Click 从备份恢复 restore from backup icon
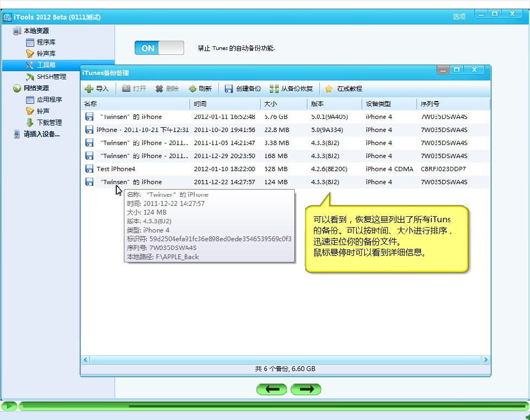The width and height of the screenshot is (530, 420). [x=274, y=89]
